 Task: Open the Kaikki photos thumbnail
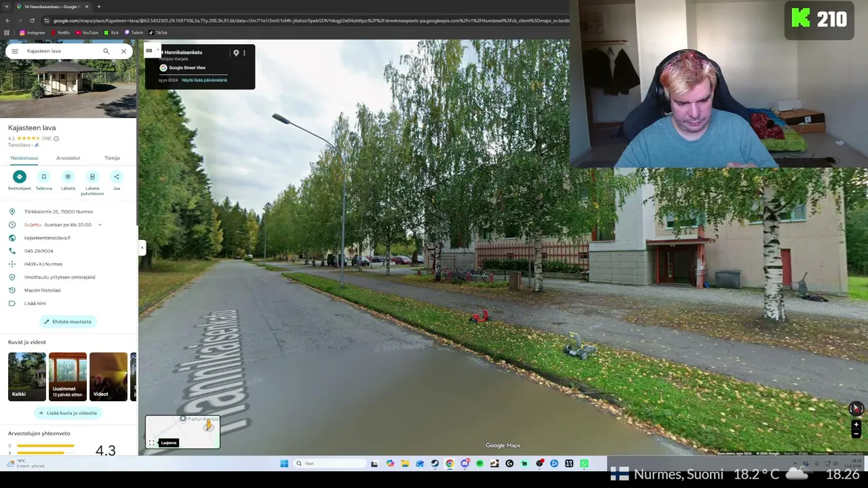pyautogui.click(x=27, y=377)
